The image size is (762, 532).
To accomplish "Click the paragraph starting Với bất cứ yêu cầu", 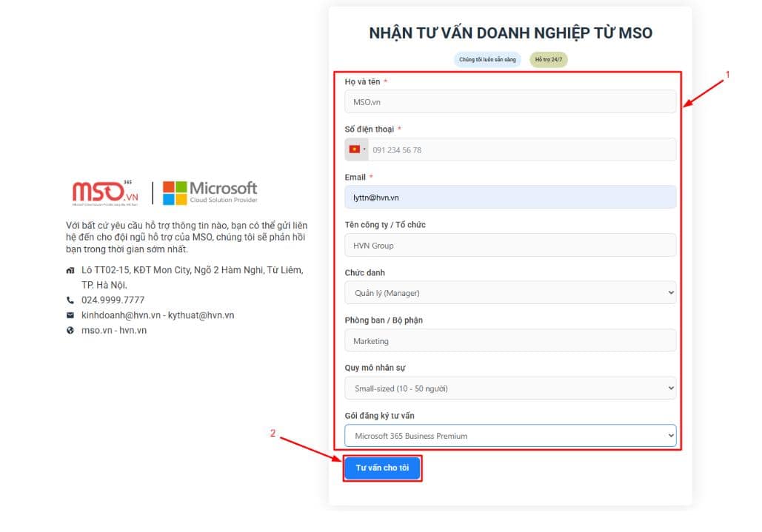I will pos(187,238).
